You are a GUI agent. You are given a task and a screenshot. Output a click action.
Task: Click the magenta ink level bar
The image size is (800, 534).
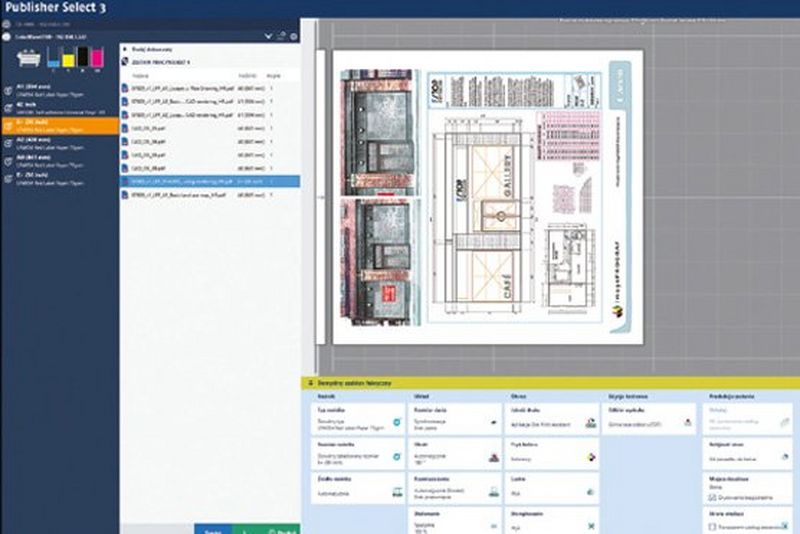(97, 57)
